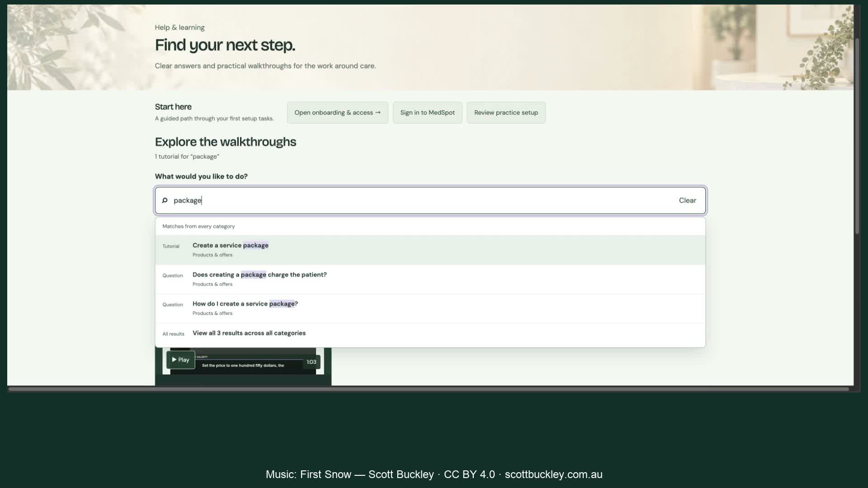The width and height of the screenshot is (868, 488).
Task: Sign in to MedSpot
Action: pyautogui.click(x=427, y=113)
